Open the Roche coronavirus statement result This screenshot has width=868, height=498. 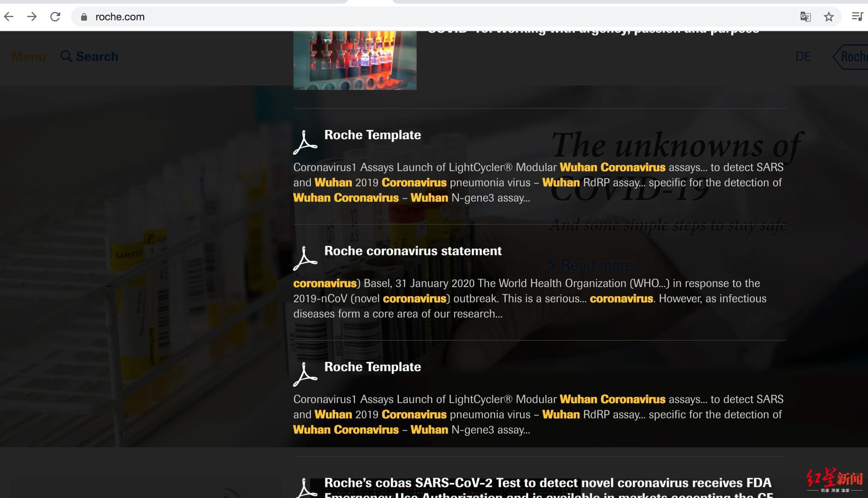coord(413,251)
